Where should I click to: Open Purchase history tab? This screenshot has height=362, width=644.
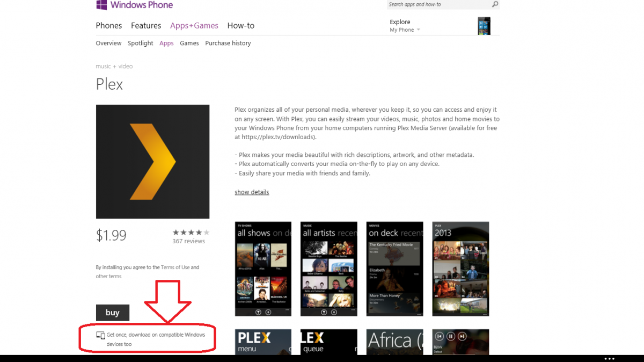[228, 44]
